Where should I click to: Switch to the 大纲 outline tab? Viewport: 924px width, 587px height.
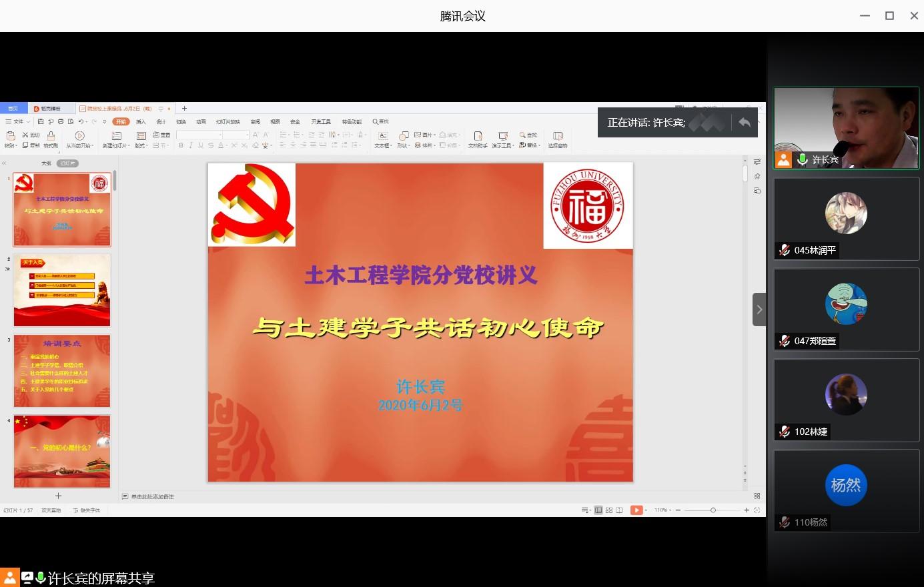pos(46,163)
